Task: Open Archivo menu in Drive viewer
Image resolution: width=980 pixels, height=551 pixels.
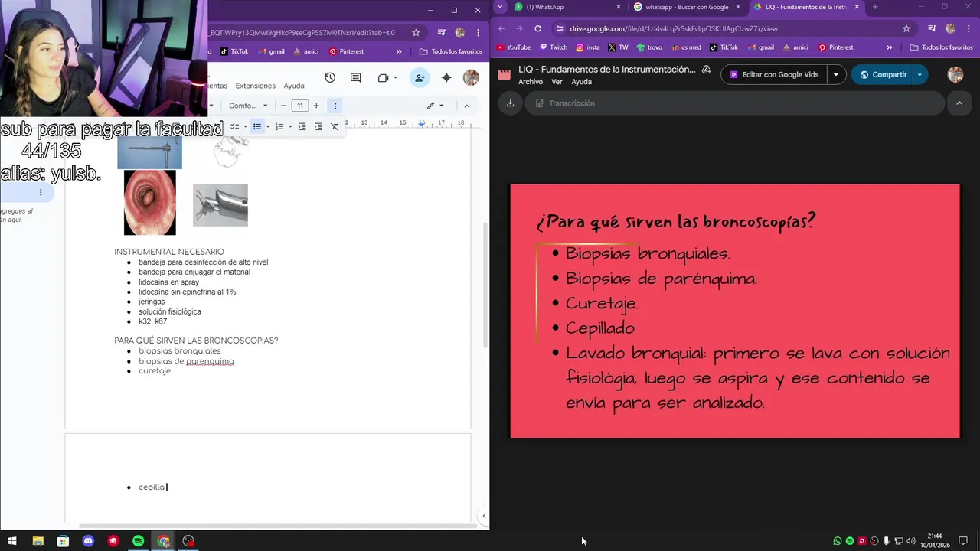Action: (x=531, y=82)
